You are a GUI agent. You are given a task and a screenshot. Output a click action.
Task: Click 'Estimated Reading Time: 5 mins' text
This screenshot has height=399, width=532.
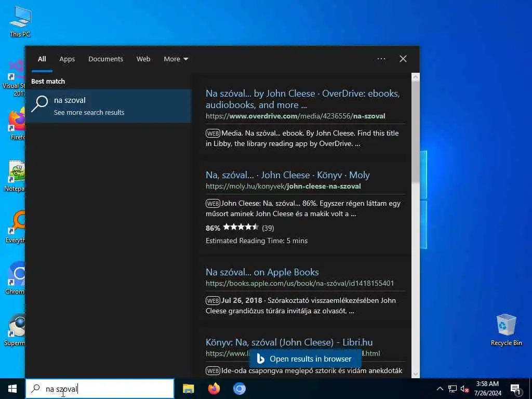tap(257, 241)
